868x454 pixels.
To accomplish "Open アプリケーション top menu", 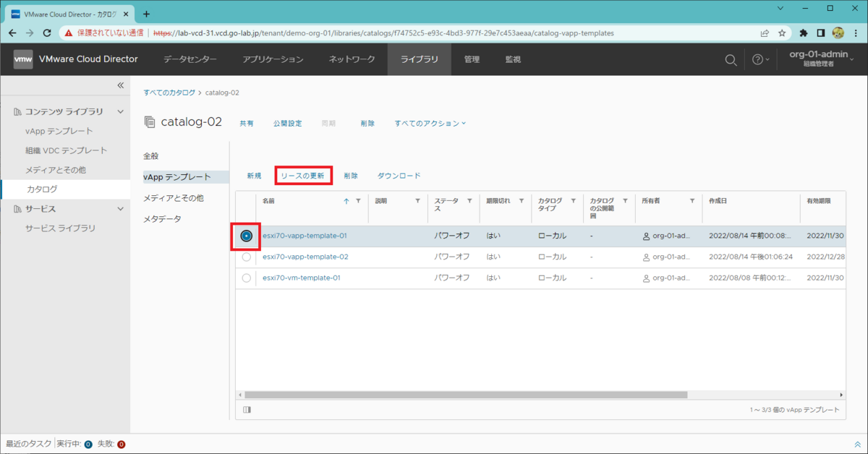I will [273, 59].
